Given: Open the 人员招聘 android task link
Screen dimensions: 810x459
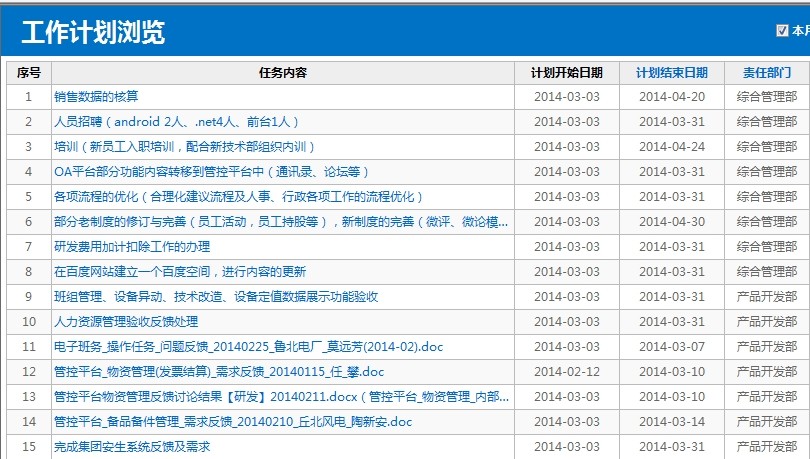Looking at the screenshot, I should click(177, 122).
